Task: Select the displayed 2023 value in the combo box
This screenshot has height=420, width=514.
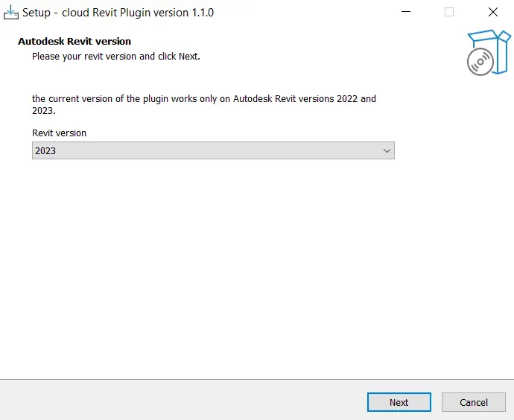Action: pos(45,150)
